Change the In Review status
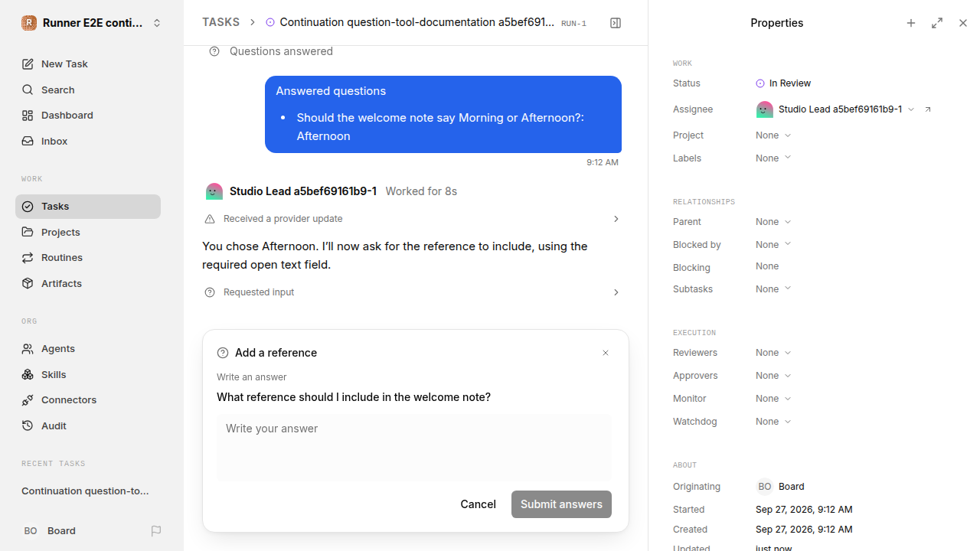 [783, 83]
